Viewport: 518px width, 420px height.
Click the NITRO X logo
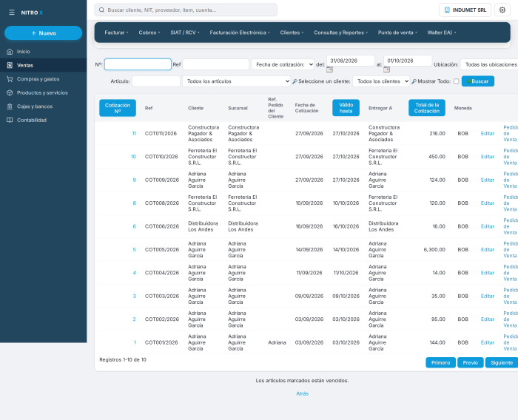click(x=32, y=13)
